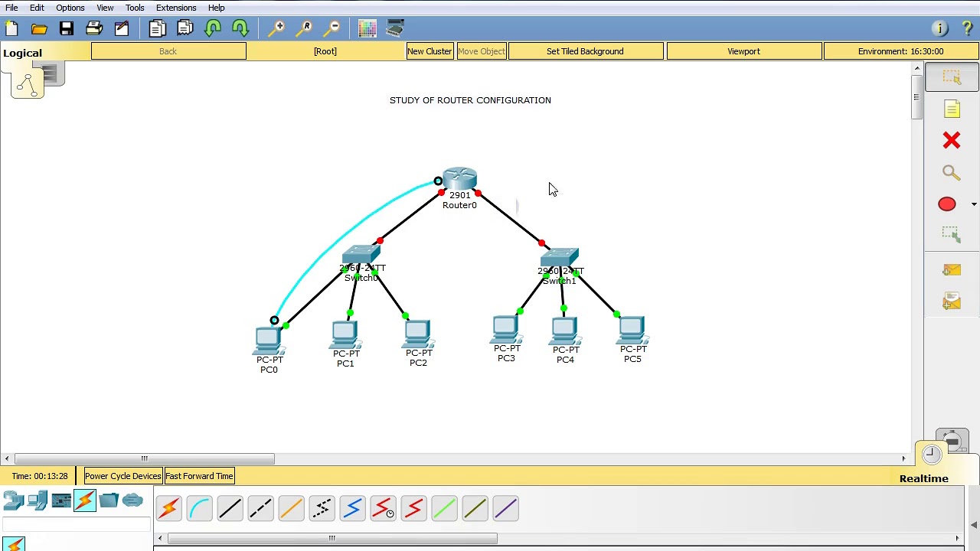Choose the Select tool in right bar
The image size is (980, 551).
coord(952,77)
